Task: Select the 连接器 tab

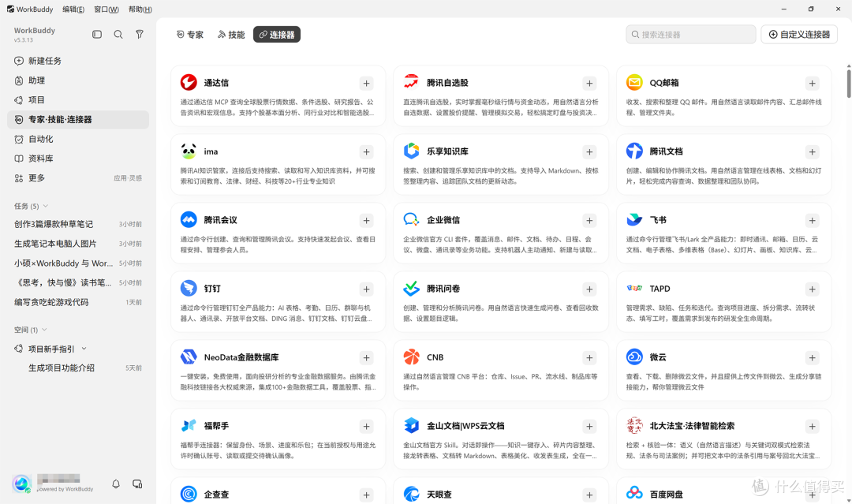Action: (x=277, y=34)
